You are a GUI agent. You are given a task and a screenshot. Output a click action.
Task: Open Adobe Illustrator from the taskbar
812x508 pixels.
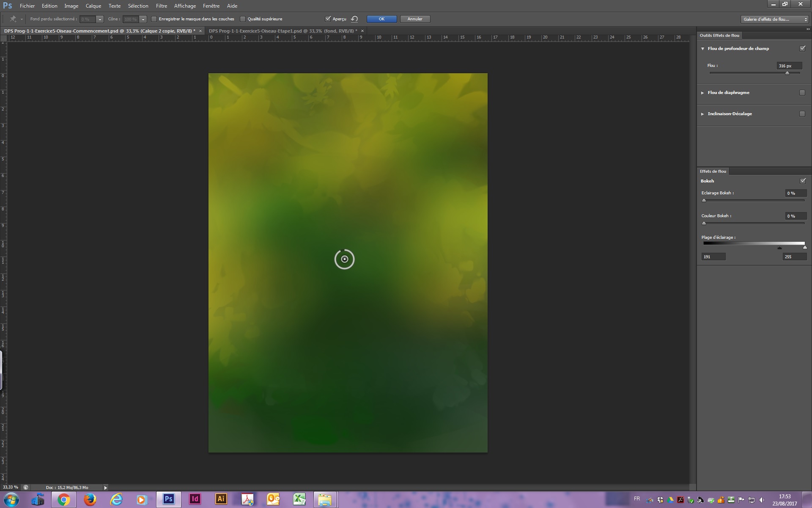(221, 499)
